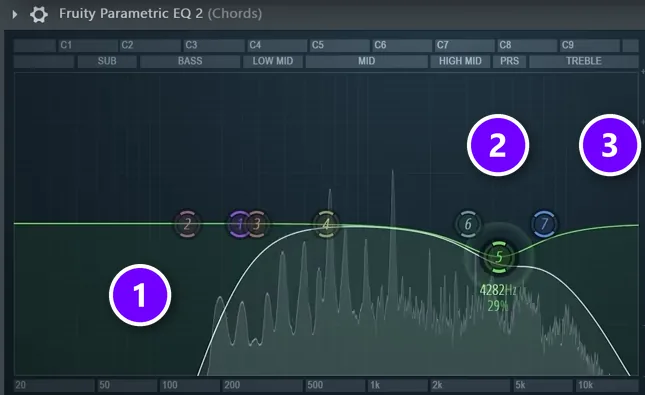645x395 pixels.
Task: Click the SUB frequency range label
Action: point(107,61)
